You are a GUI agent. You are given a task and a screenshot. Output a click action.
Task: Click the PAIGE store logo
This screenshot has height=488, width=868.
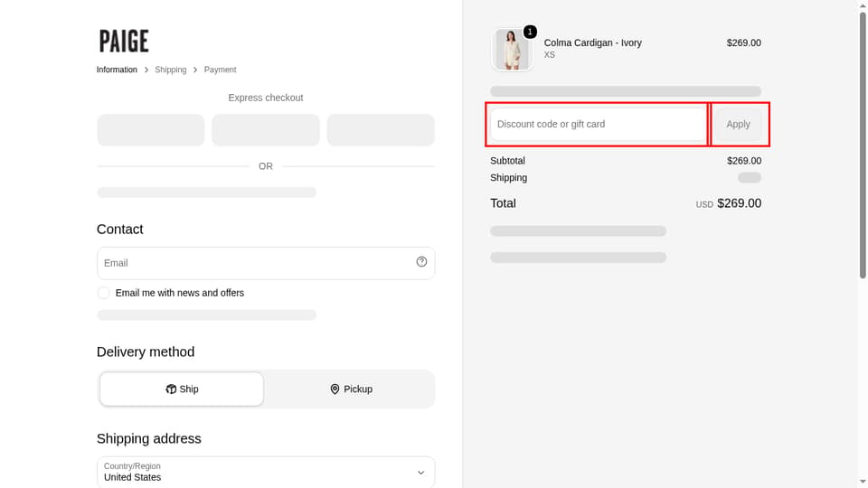pos(124,42)
